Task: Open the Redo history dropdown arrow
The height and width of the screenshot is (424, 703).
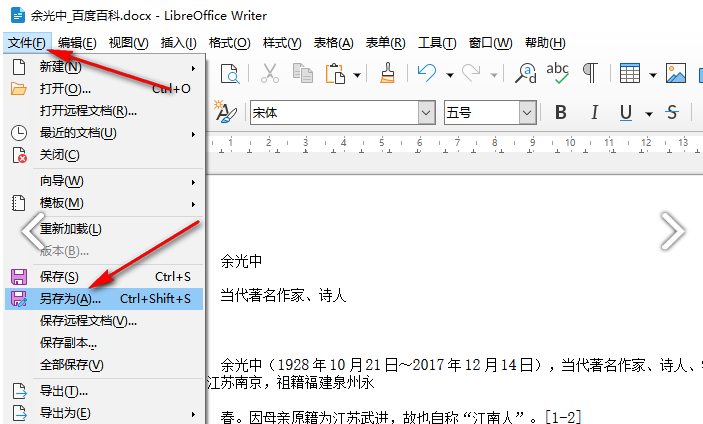Action: [x=494, y=75]
